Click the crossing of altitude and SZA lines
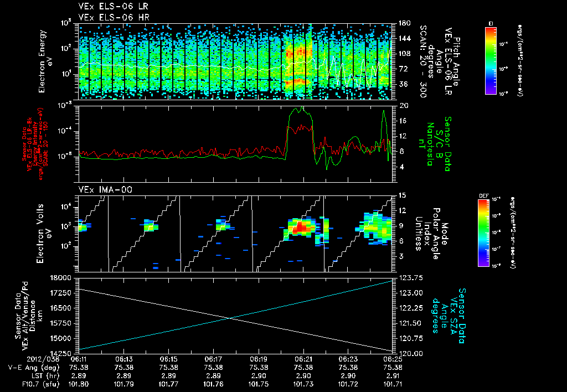 [x=230, y=318]
